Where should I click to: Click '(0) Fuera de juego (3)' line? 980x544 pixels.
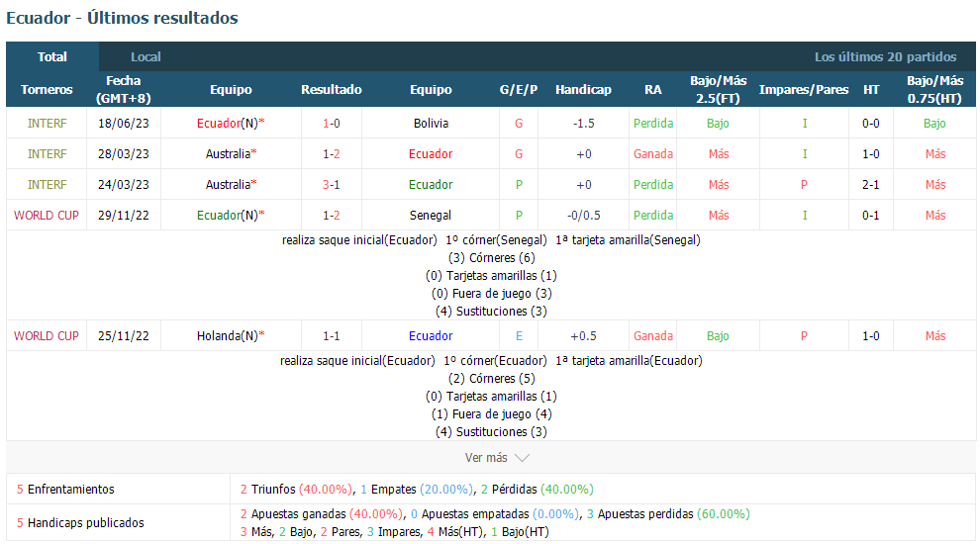(491, 293)
